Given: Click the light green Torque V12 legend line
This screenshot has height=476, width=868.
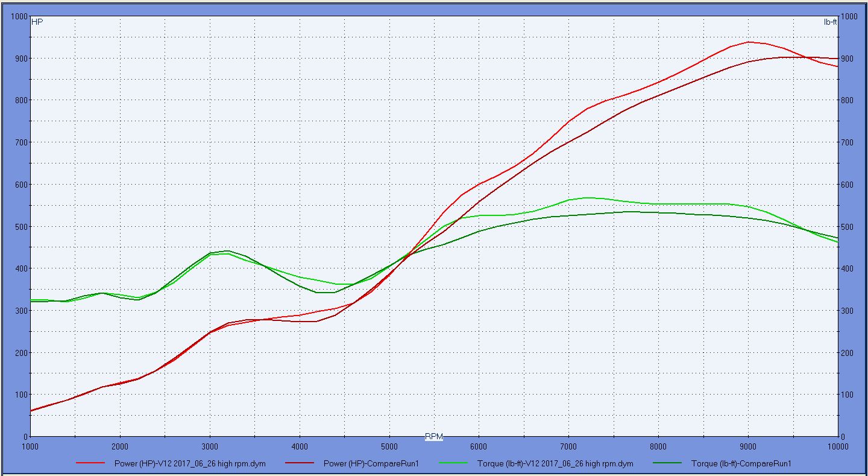Looking at the screenshot, I should tap(453, 463).
